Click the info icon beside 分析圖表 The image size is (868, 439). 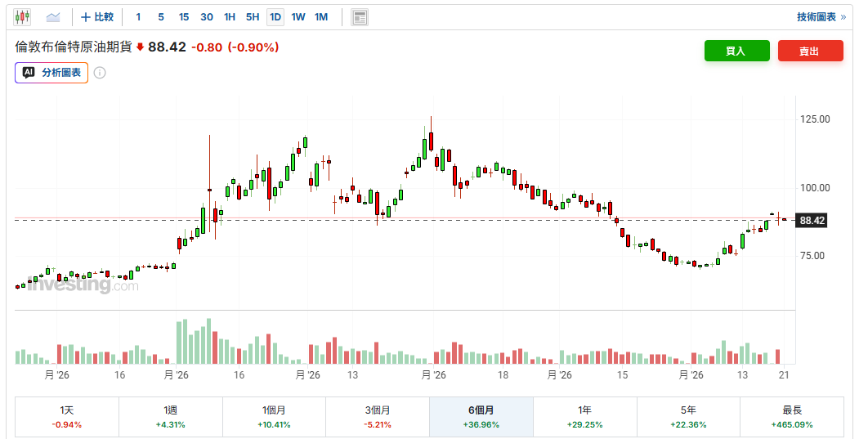[100, 73]
